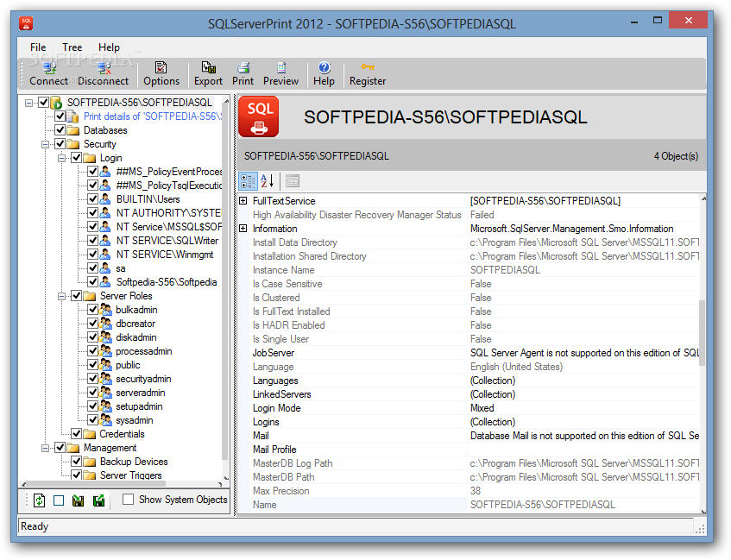
Task: Uncheck the Backup Devices checkbox
Action: [x=77, y=462]
